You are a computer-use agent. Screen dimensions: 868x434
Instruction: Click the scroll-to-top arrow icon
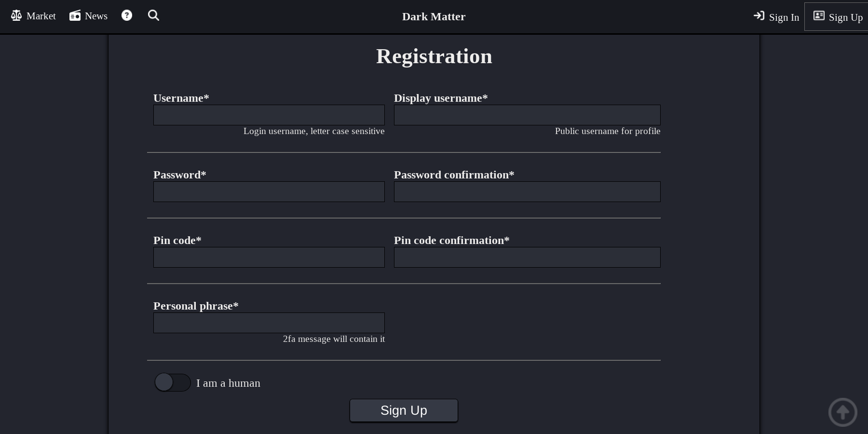tap(842, 412)
